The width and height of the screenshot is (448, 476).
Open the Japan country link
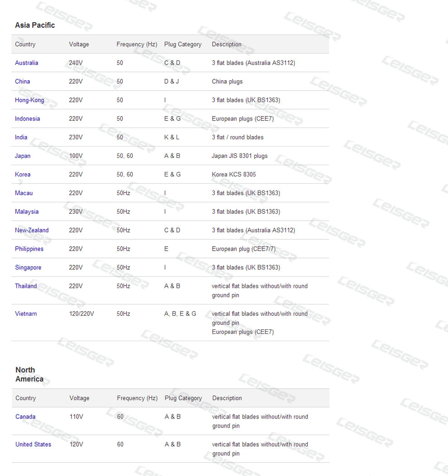23,156
